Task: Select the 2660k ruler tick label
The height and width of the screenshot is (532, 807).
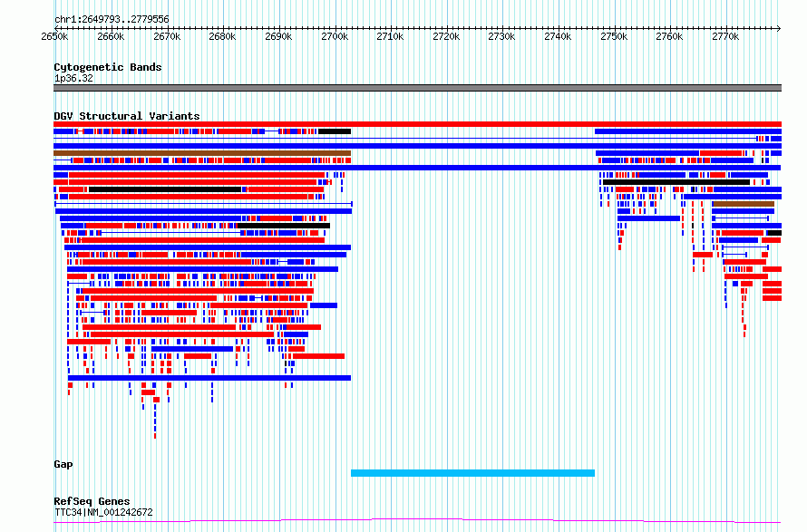Action: pos(111,36)
